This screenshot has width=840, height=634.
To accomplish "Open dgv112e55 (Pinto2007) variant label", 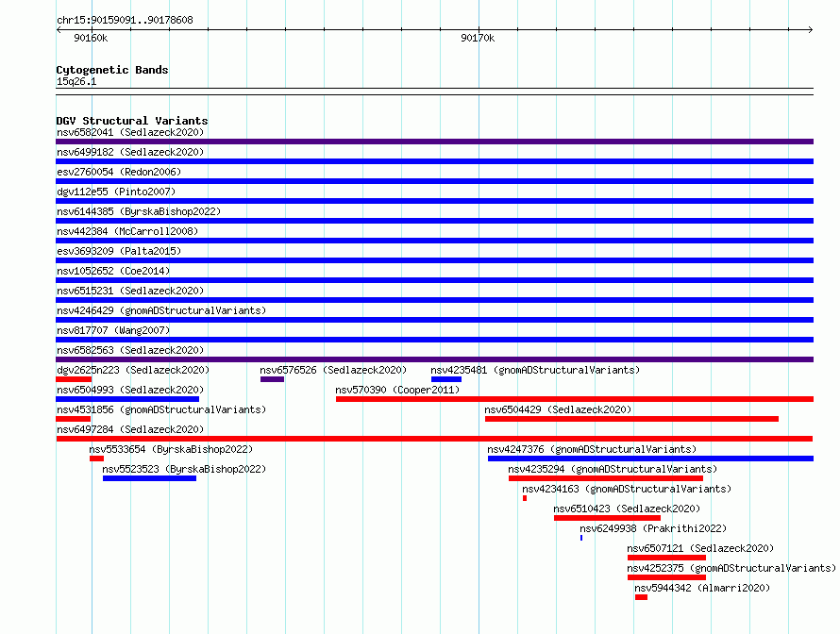I will pyautogui.click(x=116, y=192).
